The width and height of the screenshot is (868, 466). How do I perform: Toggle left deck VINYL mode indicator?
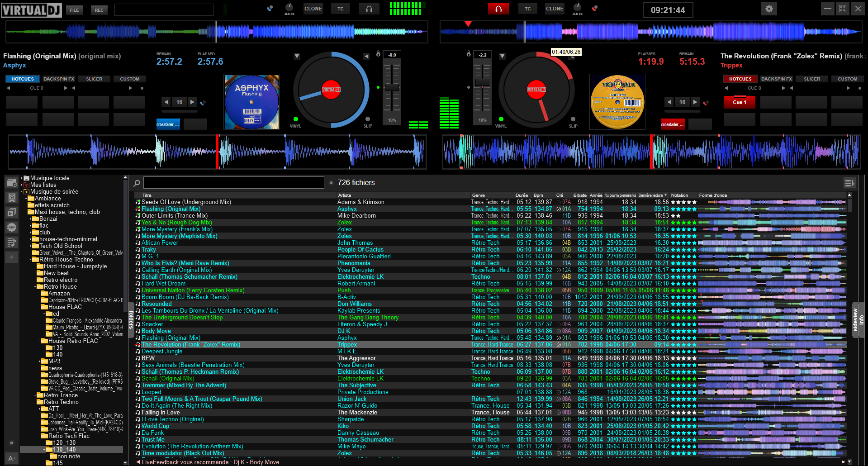(x=295, y=119)
